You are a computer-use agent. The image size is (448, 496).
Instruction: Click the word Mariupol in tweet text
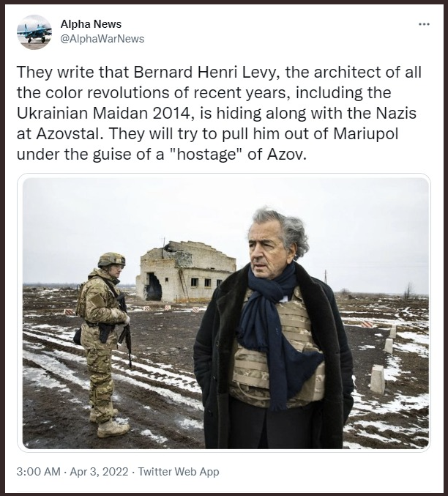tap(365, 134)
